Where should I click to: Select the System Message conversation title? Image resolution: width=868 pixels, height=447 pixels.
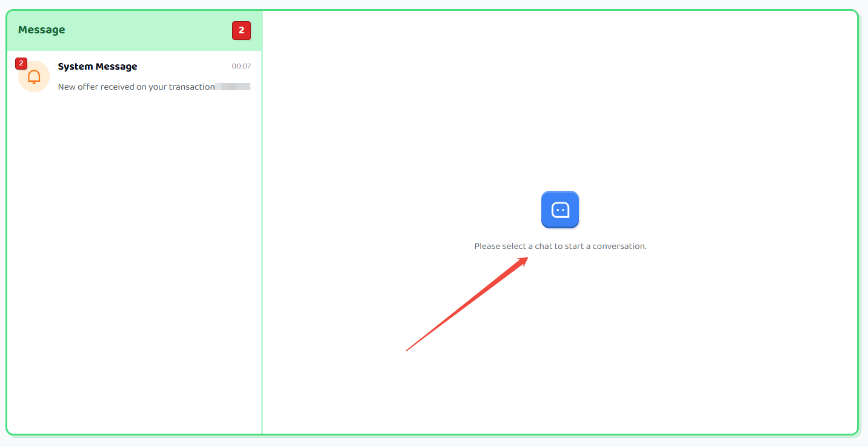pos(98,67)
